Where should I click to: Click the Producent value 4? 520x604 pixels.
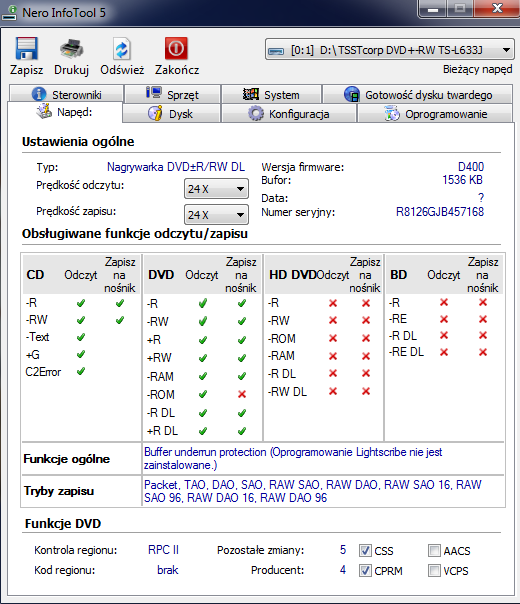pos(343,570)
